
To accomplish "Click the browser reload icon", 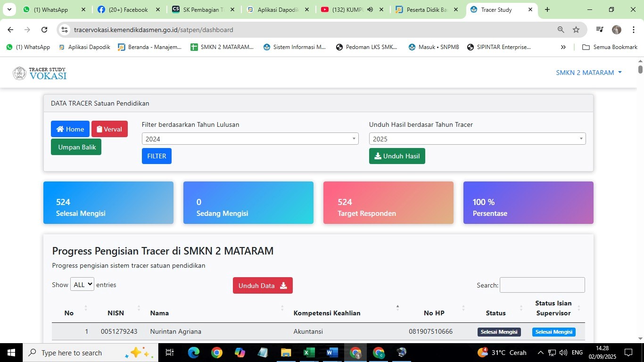I will (x=44, y=30).
